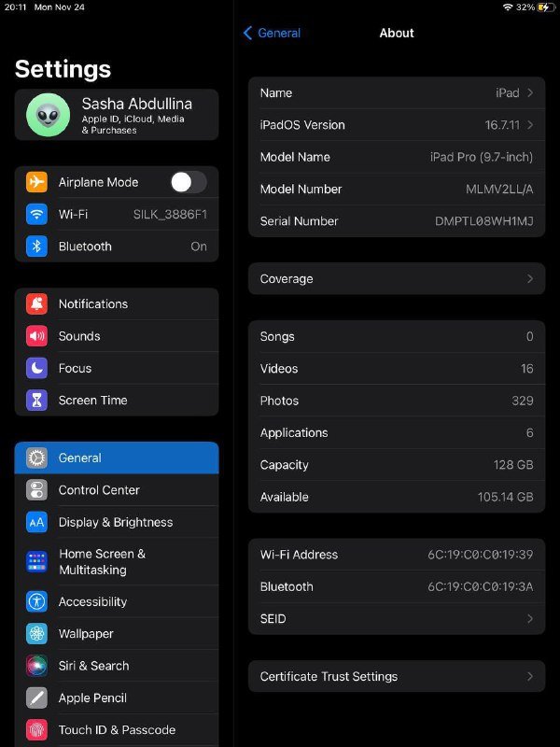Tap the Display & Brightness AA icon

coord(36,522)
